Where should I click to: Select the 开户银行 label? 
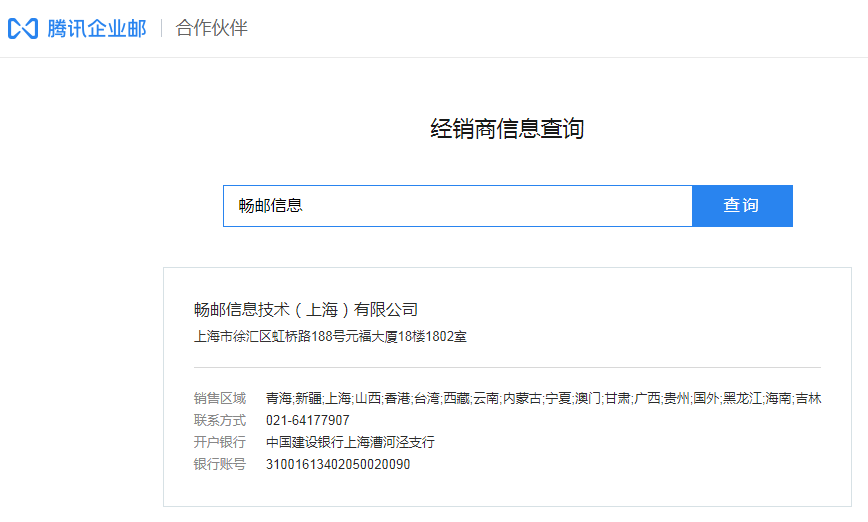click(220, 442)
